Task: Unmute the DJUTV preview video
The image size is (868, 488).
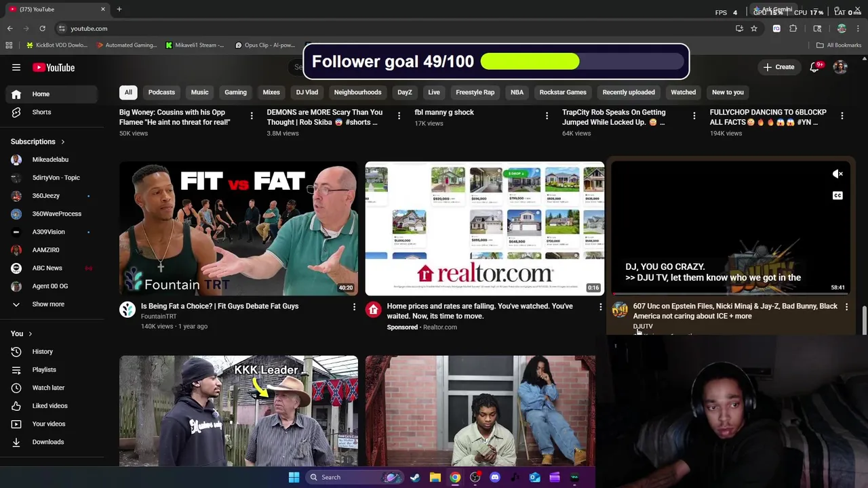Action: [x=837, y=174]
